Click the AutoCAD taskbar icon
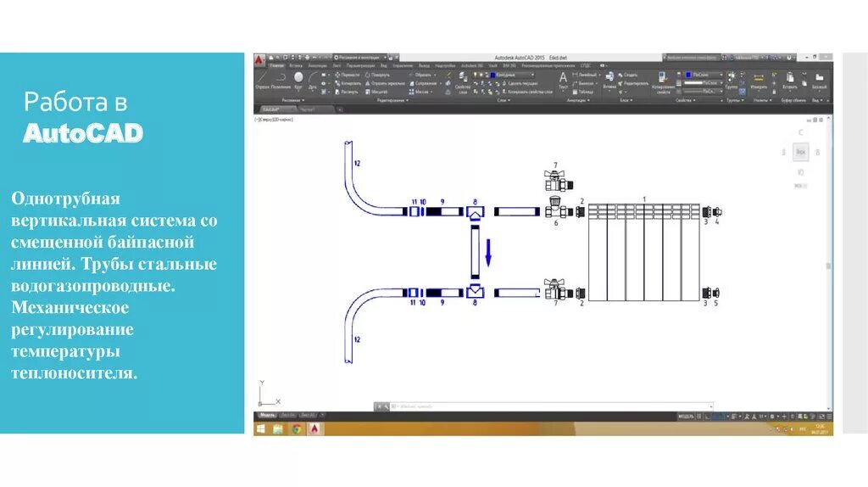This screenshot has width=868, height=487. [x=314, y=428]
